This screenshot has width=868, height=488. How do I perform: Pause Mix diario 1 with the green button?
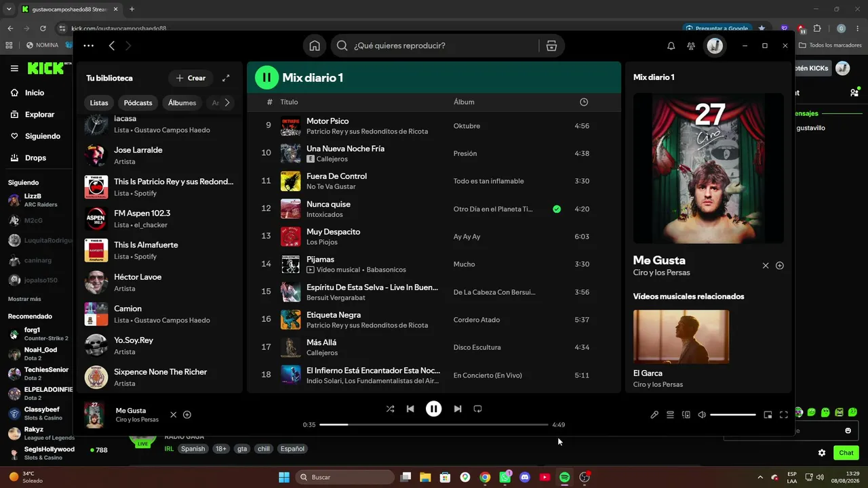tap(267, 77)
